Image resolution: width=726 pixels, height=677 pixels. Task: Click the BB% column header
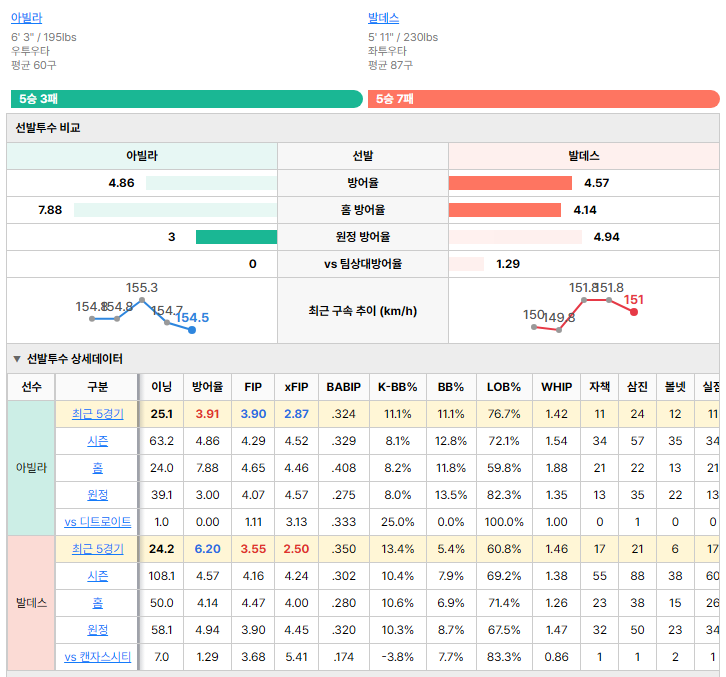tap(451, 387)
